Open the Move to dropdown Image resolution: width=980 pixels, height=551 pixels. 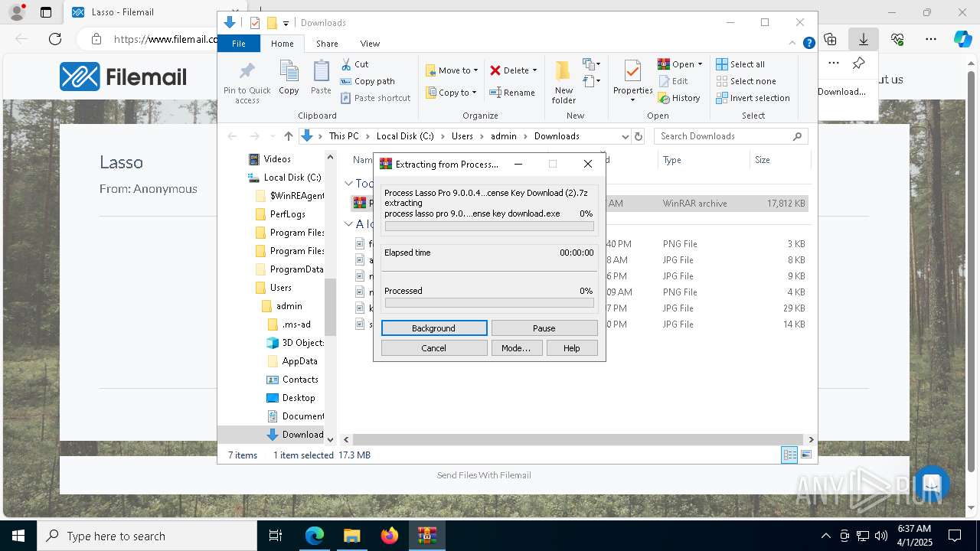(x=452, y=70)
